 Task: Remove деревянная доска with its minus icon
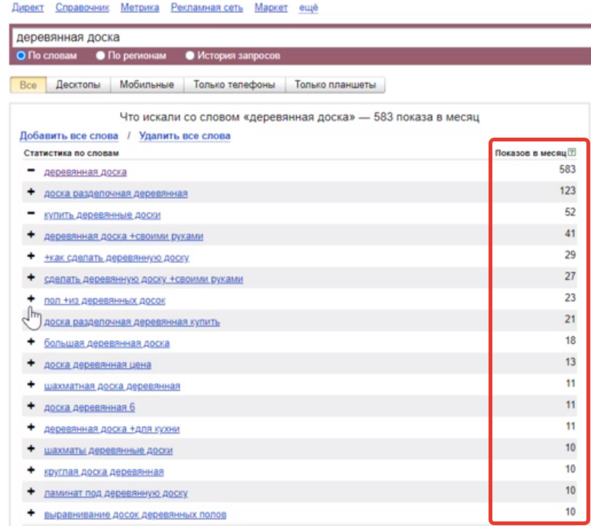31,171
